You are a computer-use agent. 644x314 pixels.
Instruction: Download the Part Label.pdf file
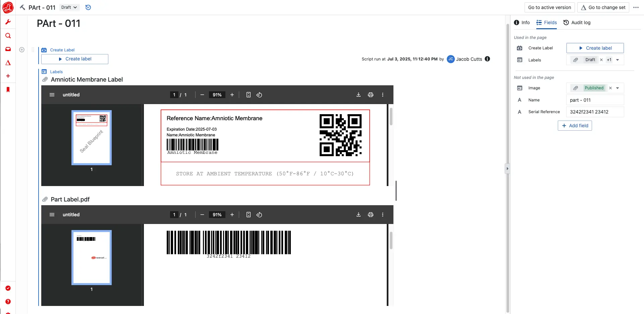tap(359, 215)
